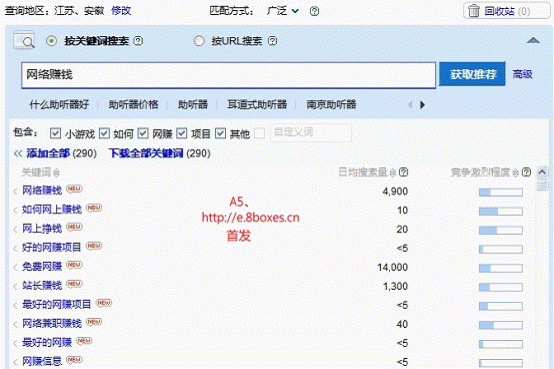Screen dimensions: 554x369
Task: Click the search volume 14,000
Action: [x=393, y=268]
